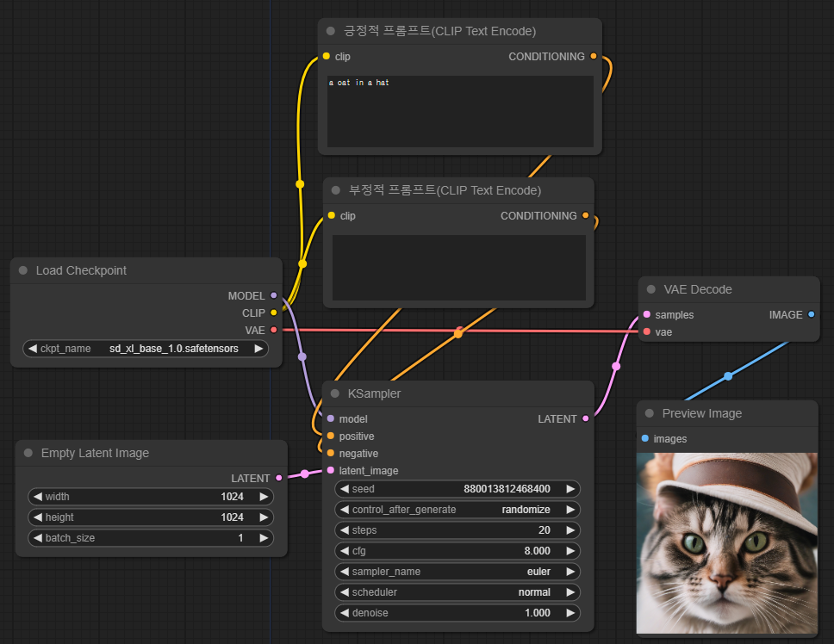Click the model input socket on KSampler
This screenshot has height=644, width=834.
331,418
